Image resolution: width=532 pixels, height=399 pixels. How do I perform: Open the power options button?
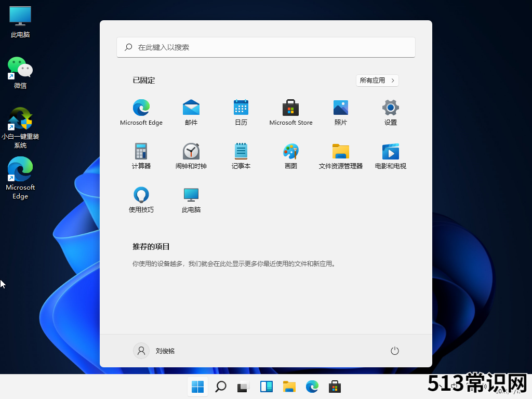click(395, 351)
